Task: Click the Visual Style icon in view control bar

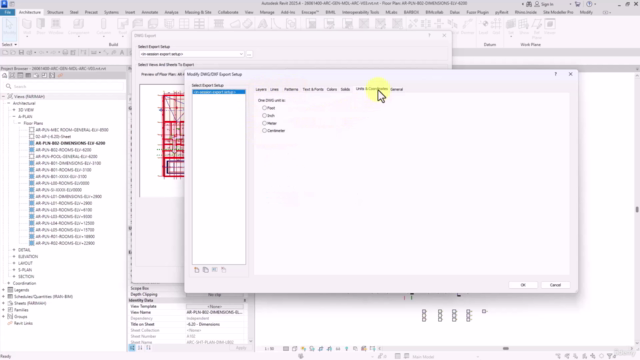Action: (295, 349)
